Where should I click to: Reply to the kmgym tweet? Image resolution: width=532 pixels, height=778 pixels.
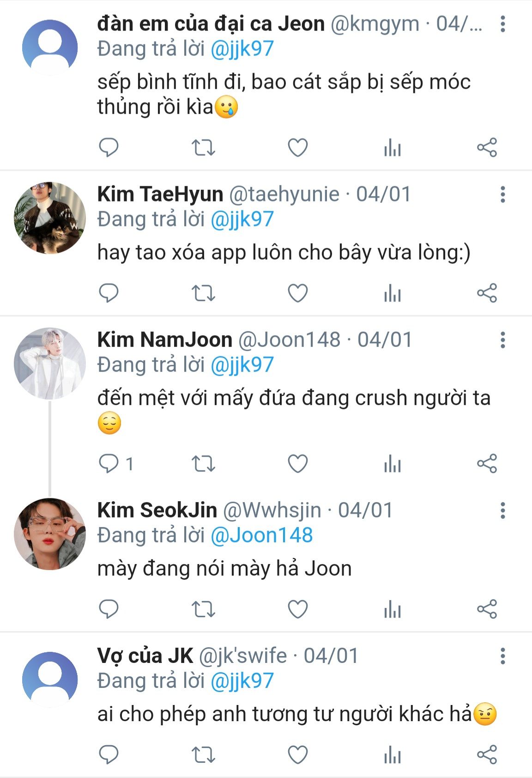pos(109,148)
